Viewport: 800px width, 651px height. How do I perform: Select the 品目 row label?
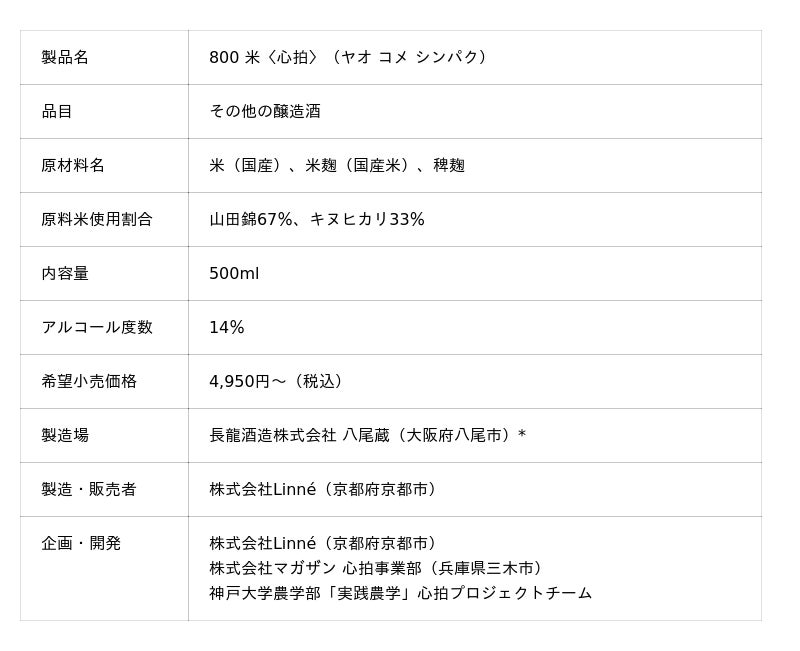click(57, 111)
